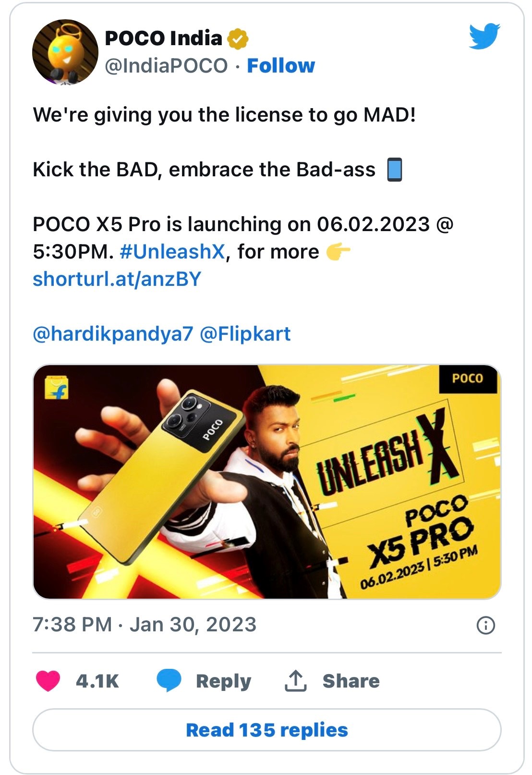The image size is (532, 775).
Task: Click the share upload icon
Action: click(x=296, y=680)
